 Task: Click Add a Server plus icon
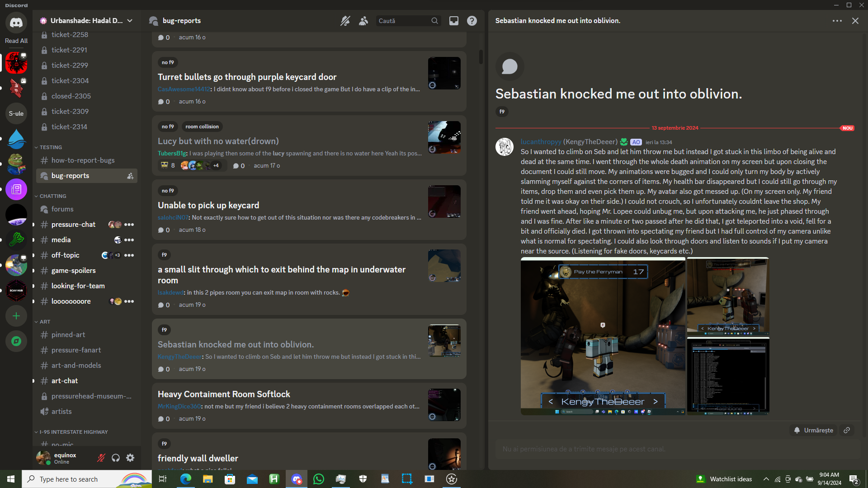[16, 316]
